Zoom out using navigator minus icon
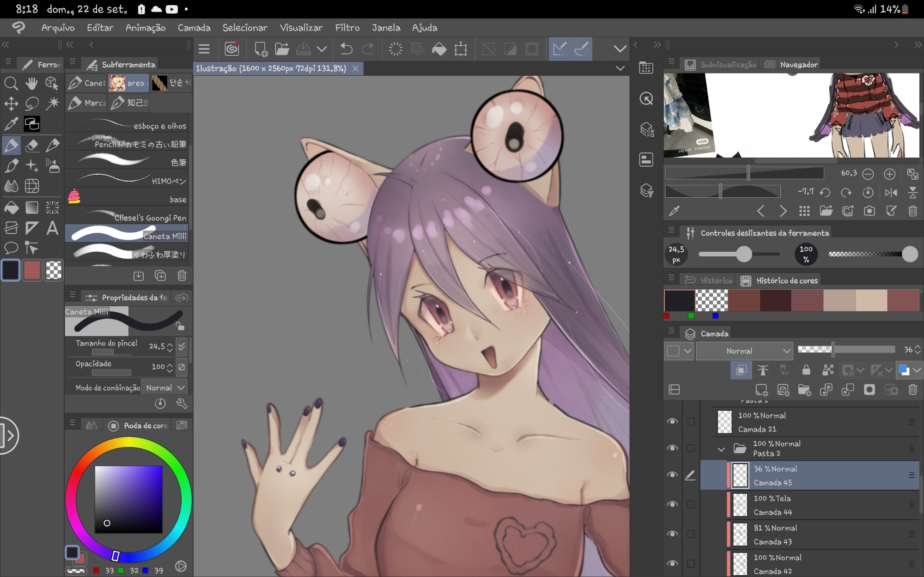Viewport: 924px width, 577px height. coord(868,174)
